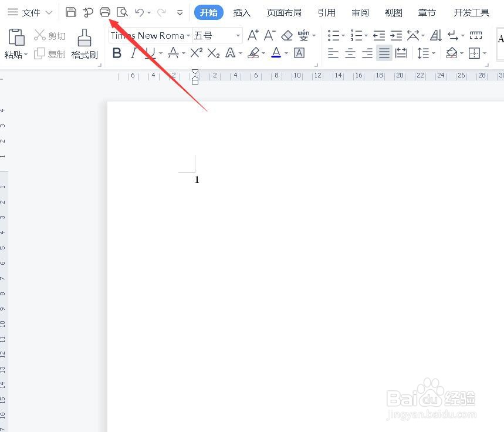Image resolution: width=504 pixels, height=432 pixels.
Task: Switch to the 插入 tab
Action: [242, 12]
